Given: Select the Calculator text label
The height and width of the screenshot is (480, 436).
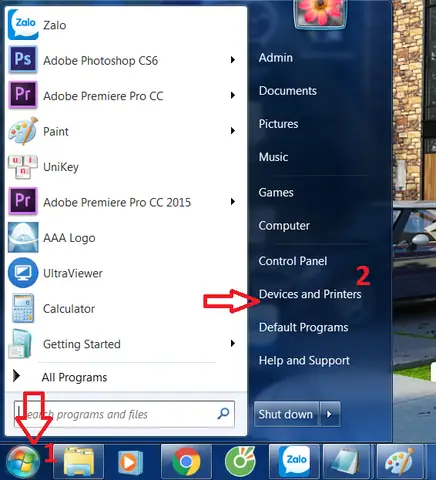Looking at the screenshot, I should pos(69,309).
